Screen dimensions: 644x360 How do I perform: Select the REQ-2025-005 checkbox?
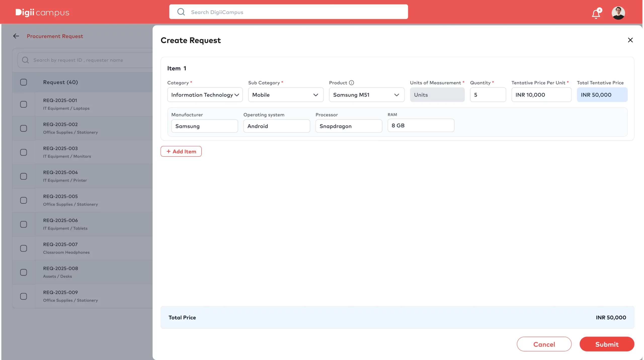(23, 200)
